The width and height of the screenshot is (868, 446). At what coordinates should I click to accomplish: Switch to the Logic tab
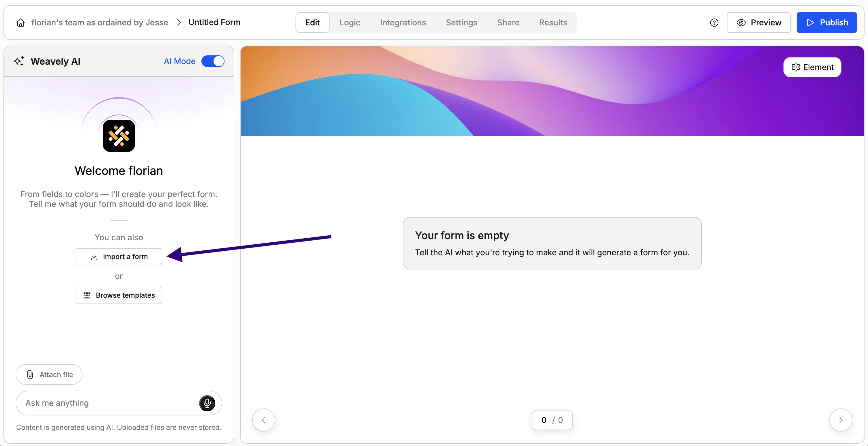coord(350,22)
